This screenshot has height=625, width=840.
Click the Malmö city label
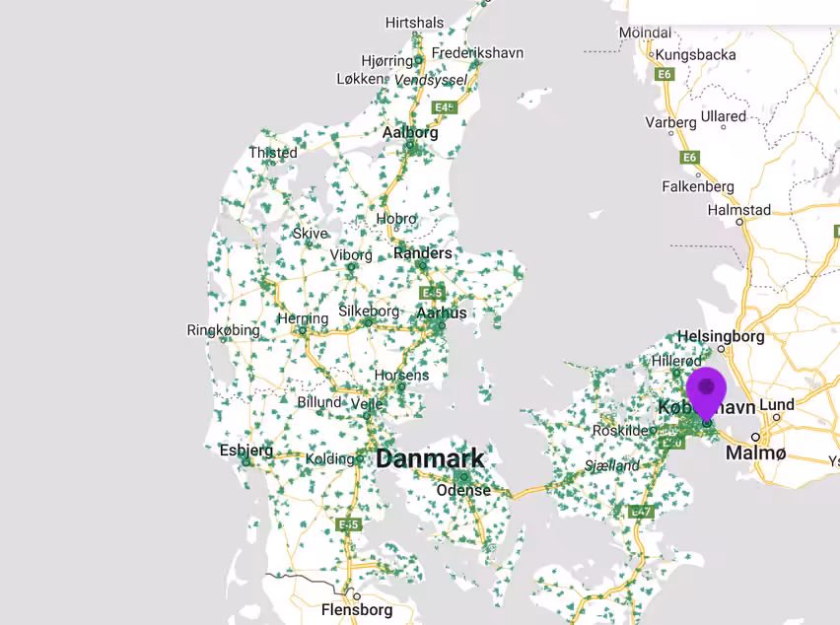click(x=754, y=451)
